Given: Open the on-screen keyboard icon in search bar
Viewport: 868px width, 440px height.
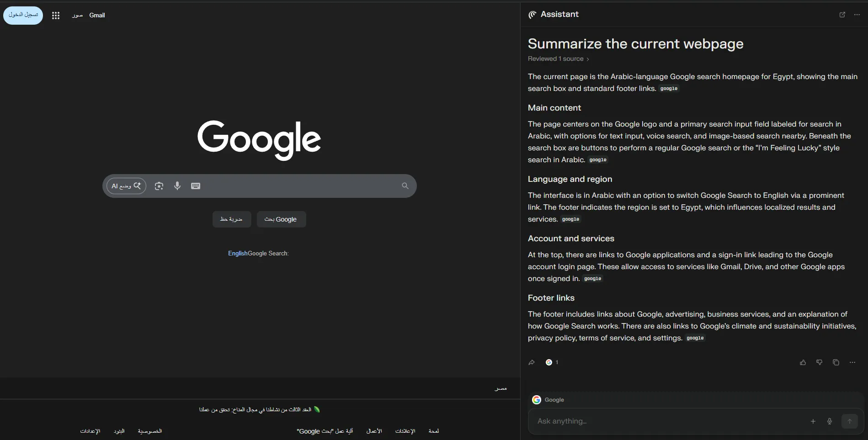Looking at the screenshot, I should click(x=196, y=186).
